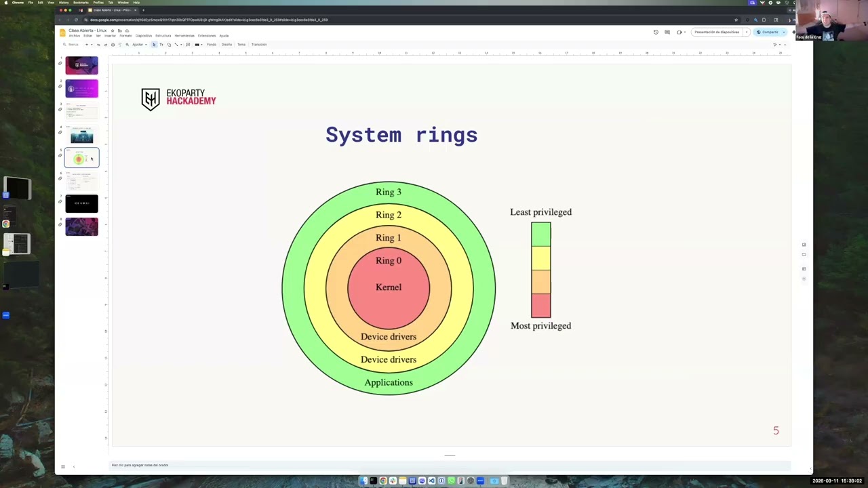Open the Compartir dropdown arrow
This screenshot has height=488, width=868.
(x=784, y=32)
